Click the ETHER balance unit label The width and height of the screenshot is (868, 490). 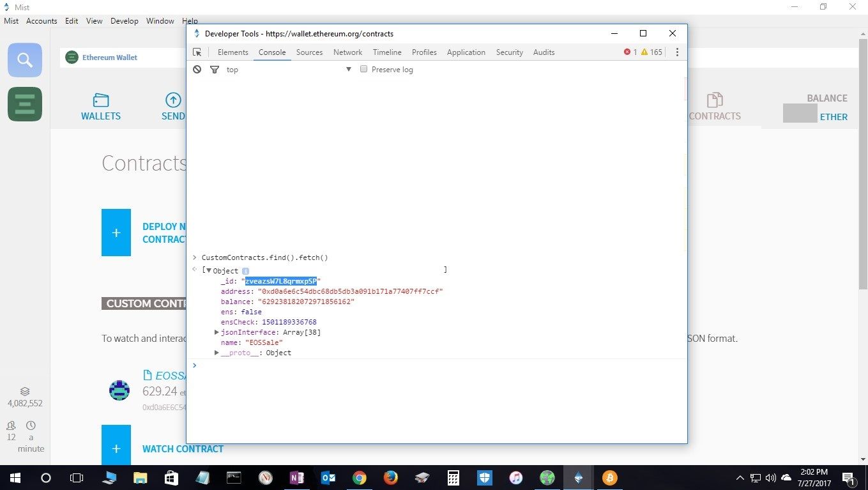coord(834,117)
